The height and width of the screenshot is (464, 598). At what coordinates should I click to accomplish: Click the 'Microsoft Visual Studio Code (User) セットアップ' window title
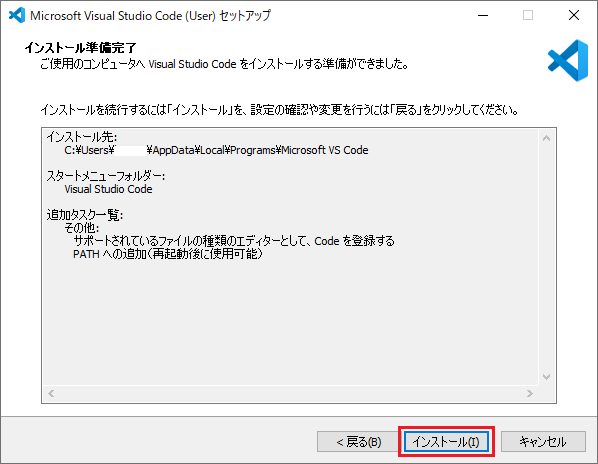151,16
